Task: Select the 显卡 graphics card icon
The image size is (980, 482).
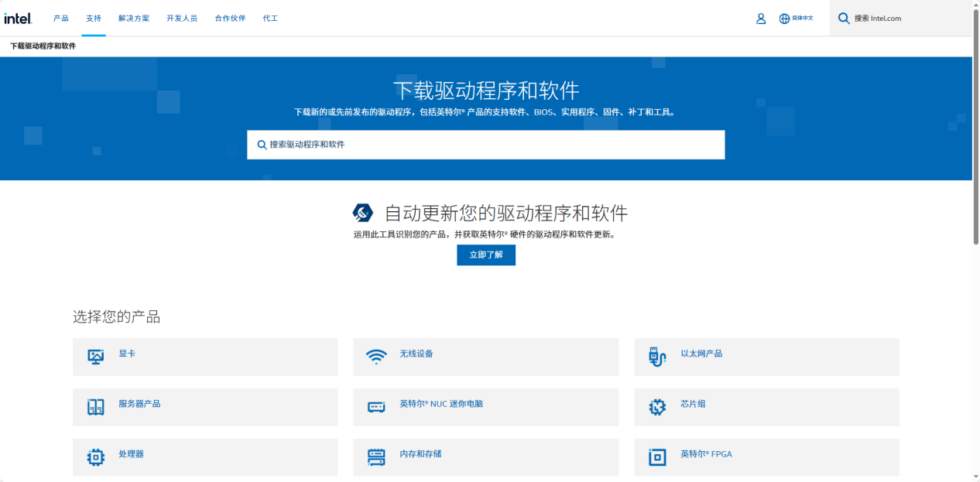Action: [95, 356]
